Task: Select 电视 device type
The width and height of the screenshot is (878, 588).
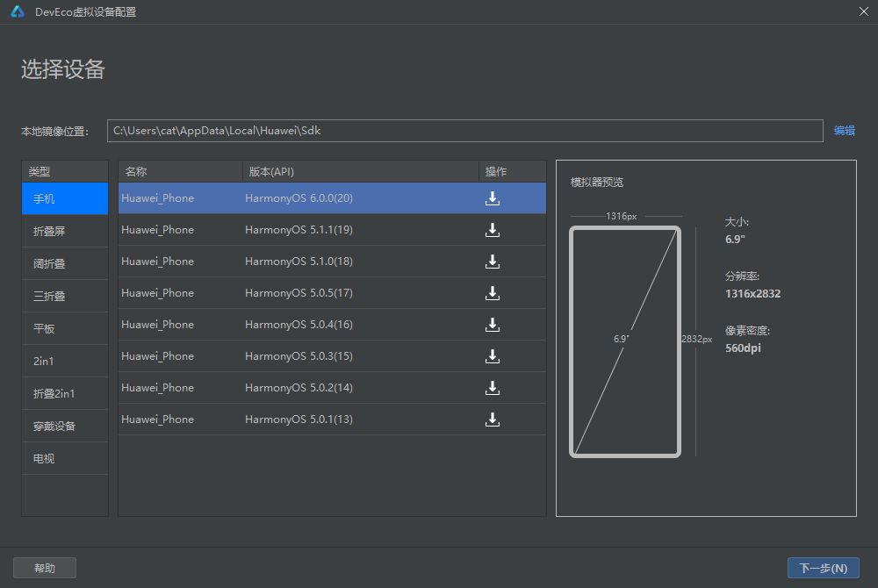Action: tap(65, 458)
